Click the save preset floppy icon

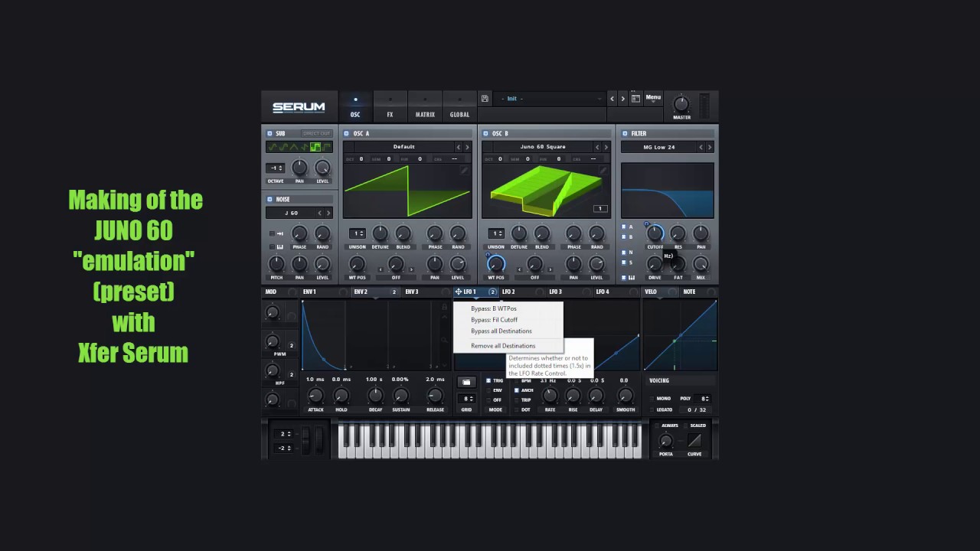tap(485, 99)
